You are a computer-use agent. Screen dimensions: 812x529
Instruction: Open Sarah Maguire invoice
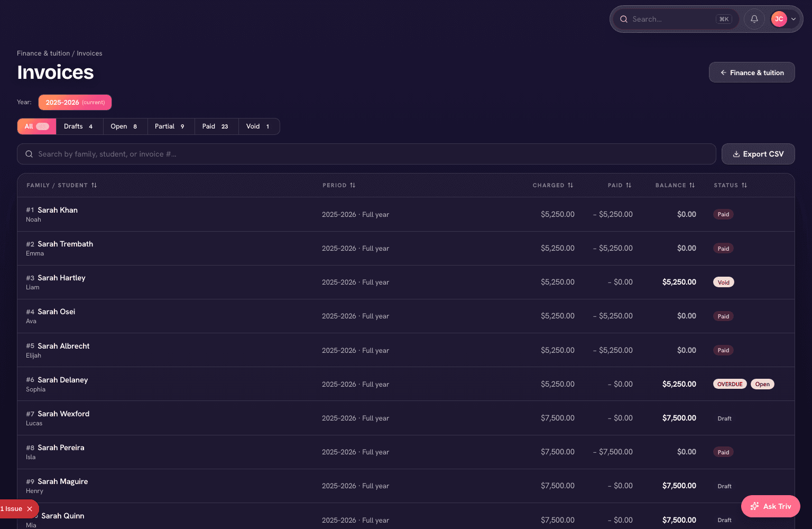(x=406, y=486)
